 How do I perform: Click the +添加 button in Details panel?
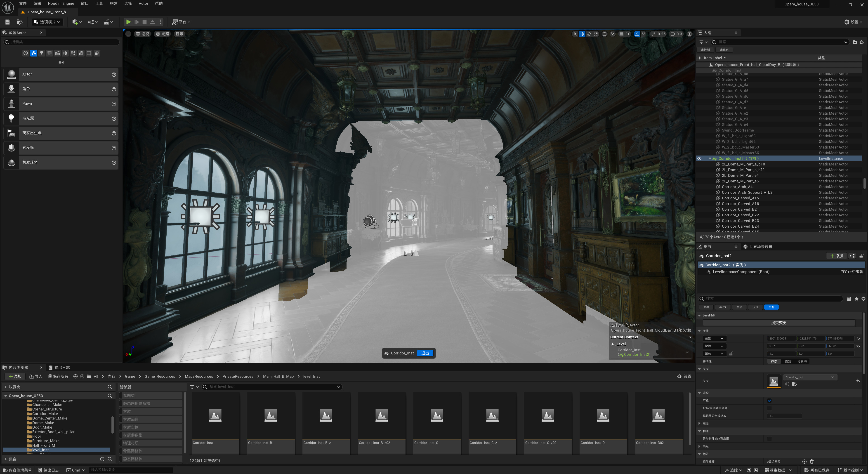pyautogui.click(x=837, y=256)
